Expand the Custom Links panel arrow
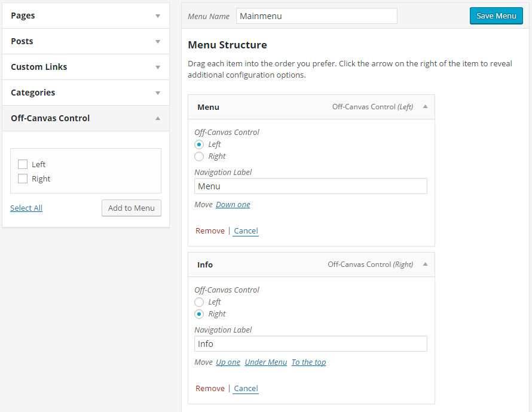This screenshot has height=412, width=532. pyautogui.click(x=158, y=67)
